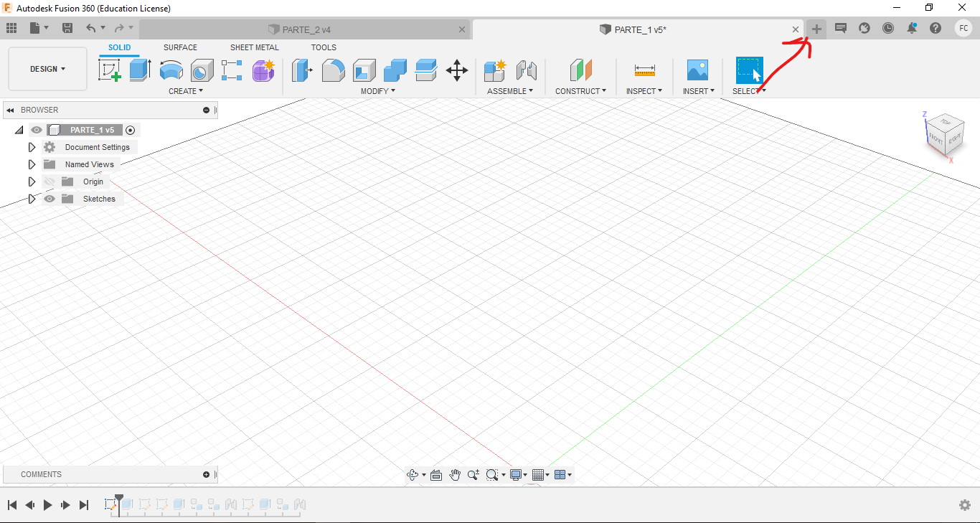Select the Rectangular Pattern tool
The height and width of the screenshot is (523, 980).
point(232,70)
